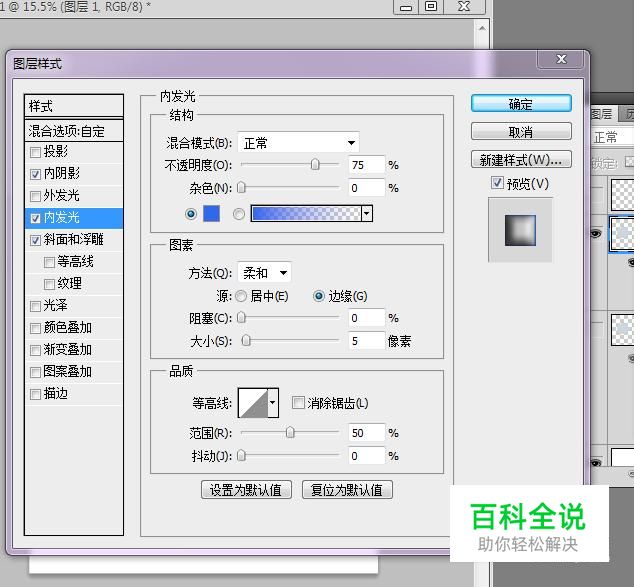
Task: Enable the 渐变叠加 style checkbox
Action: pyautogui.click(x=36, y=350)
